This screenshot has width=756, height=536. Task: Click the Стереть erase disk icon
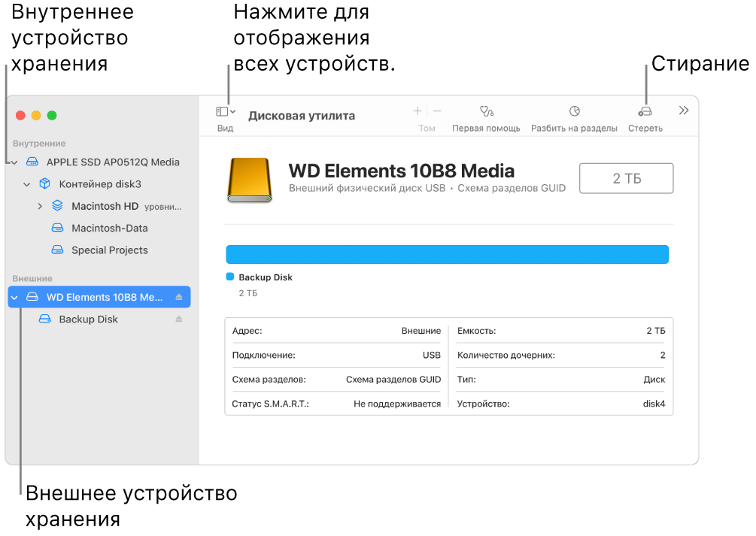645,111
